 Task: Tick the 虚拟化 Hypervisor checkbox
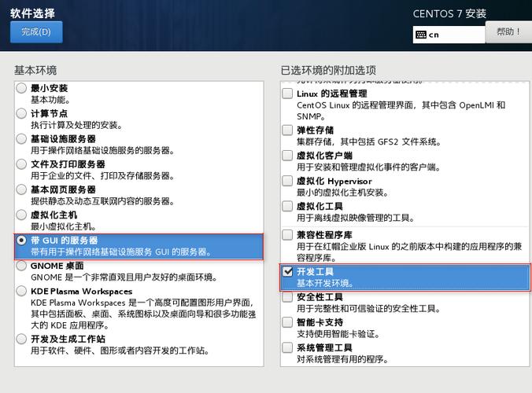tap(287, 181)
